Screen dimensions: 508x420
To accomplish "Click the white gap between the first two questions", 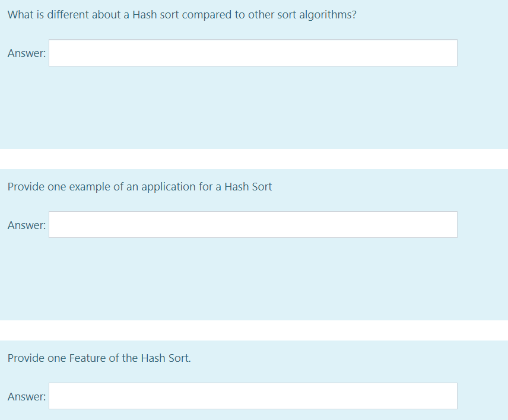I will tap(254, 158).
